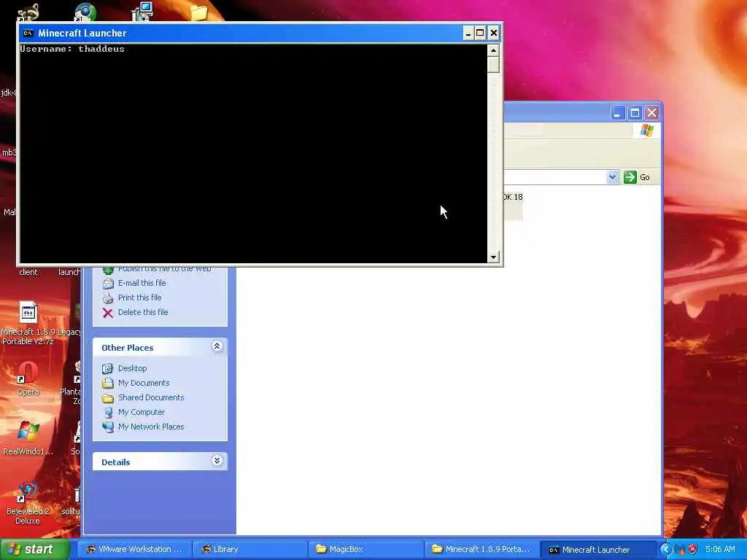The height and width of the screenshot is (560, 747).
Task: Open My Network Places link
Action: (x=151, y=427)
